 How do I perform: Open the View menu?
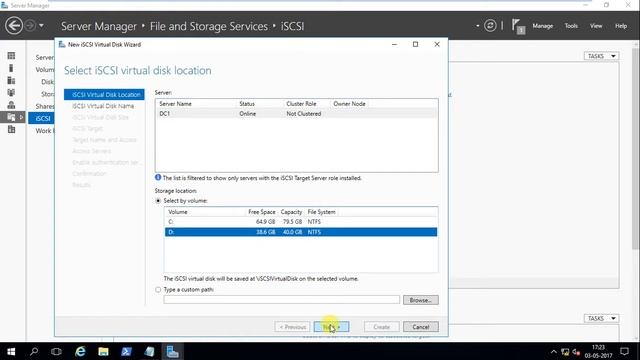pyautogui.click(x=596, y=26)
